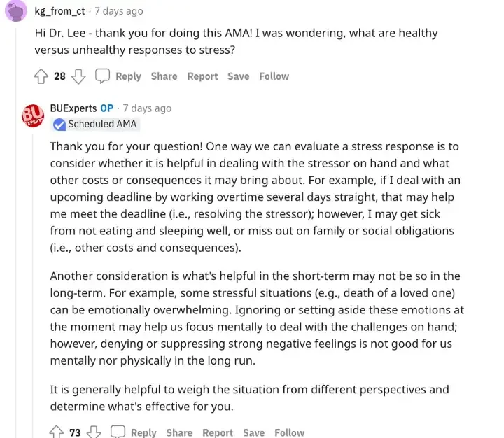
Task: Click BUExperts' '7 days ago' timestamp
Action: pos(147,108)
